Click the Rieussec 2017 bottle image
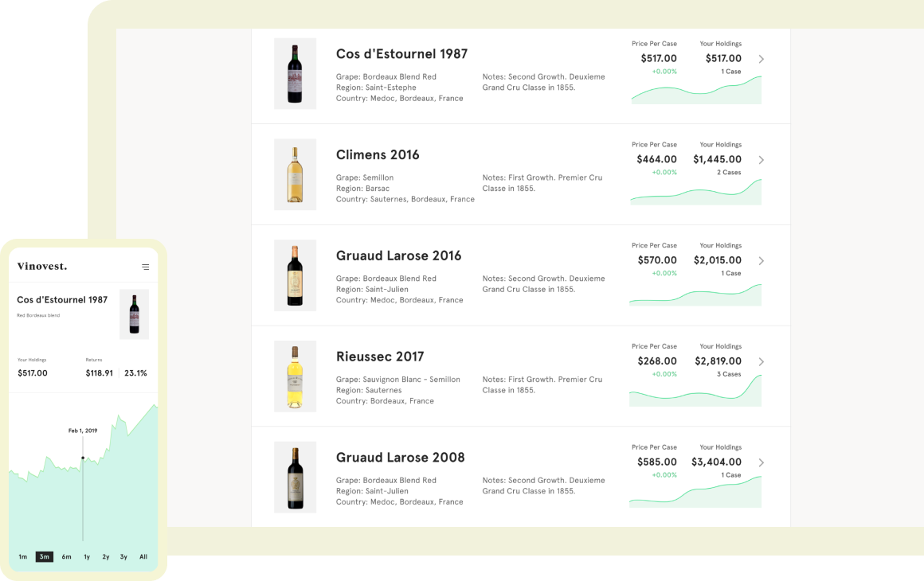The image size is (924, 581). (x=295, y=376)
